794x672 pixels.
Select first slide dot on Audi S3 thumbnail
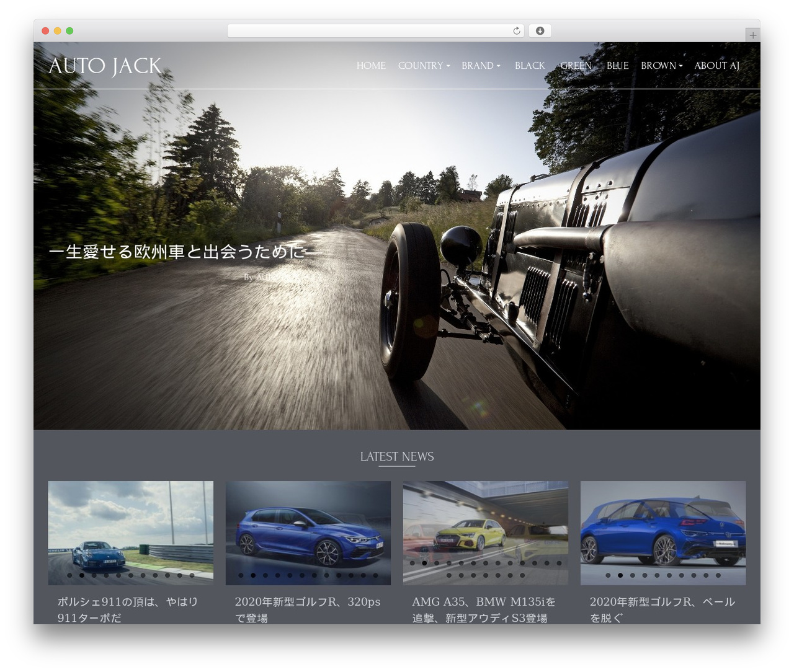413,563
